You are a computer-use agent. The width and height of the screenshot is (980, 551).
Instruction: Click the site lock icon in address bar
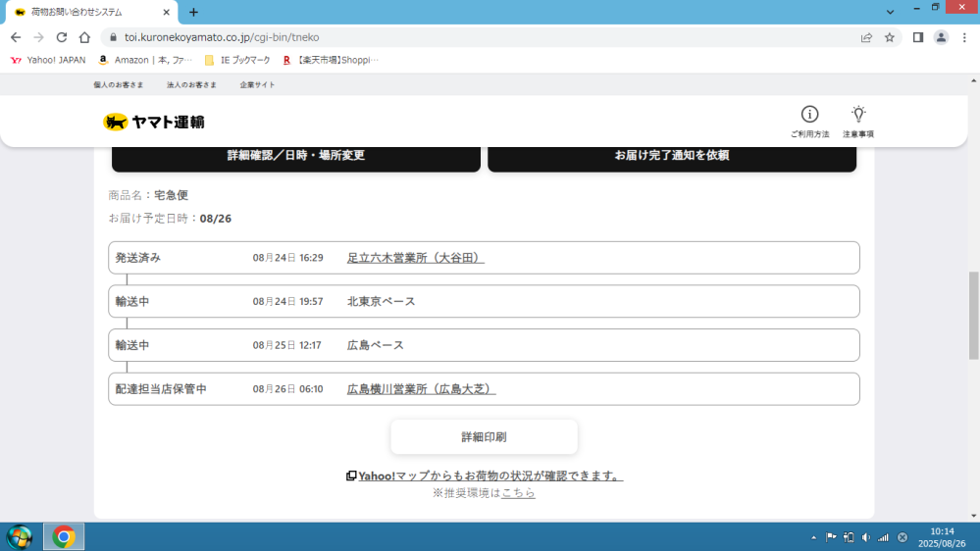(113, 37)
